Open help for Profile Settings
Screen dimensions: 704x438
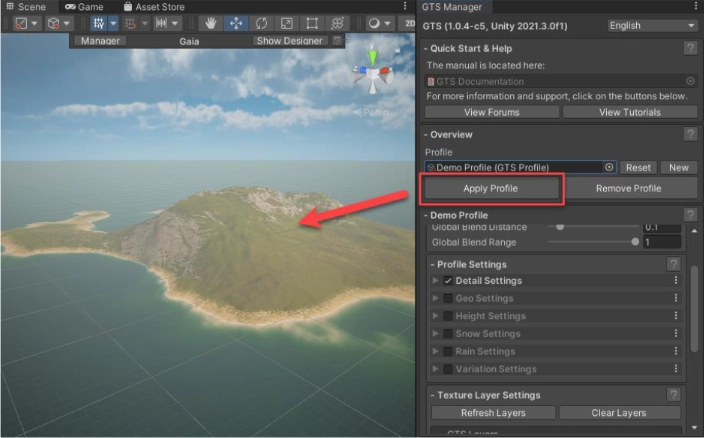(x=673, y=264)
